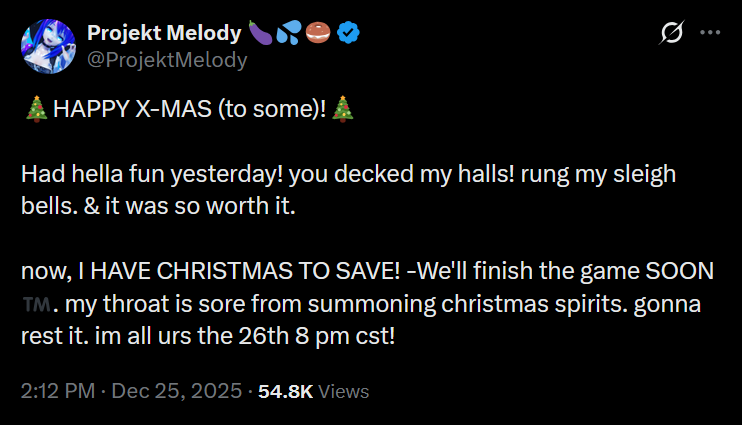This screenshot has height=425, width=742.
Task: Click the TM trademark emoji
Action: (x=36, y=304)
